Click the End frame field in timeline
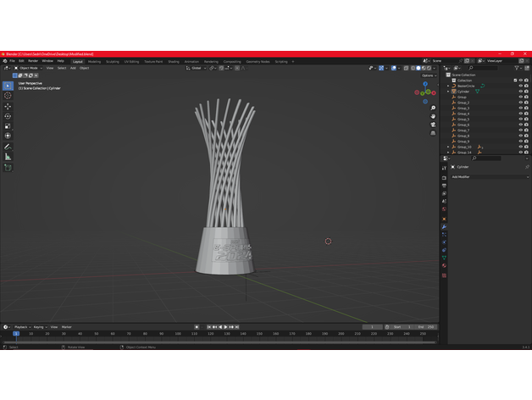Image resolution: width=532 pixels, height=400 pixels. pyautogui.click(x=426, y=327)
